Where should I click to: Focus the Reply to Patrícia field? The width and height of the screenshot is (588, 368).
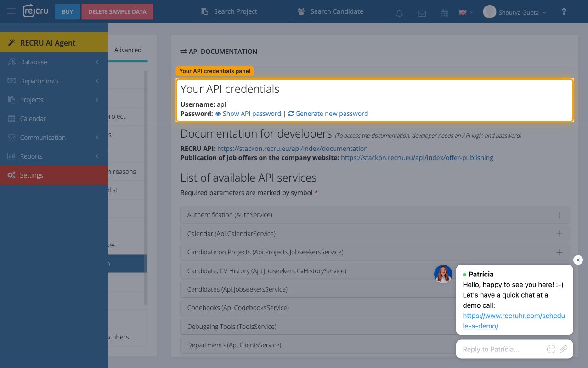[x=503, y=349]
